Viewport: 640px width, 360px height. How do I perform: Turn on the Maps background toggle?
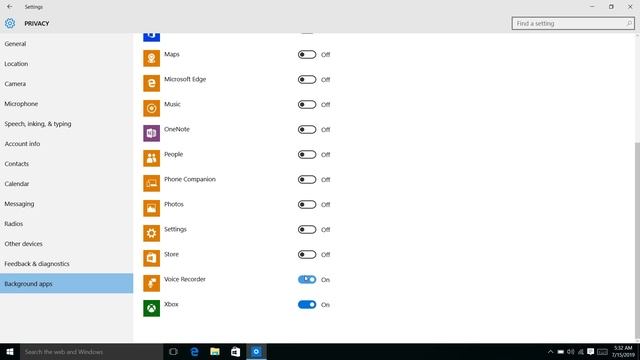[307, 55]
